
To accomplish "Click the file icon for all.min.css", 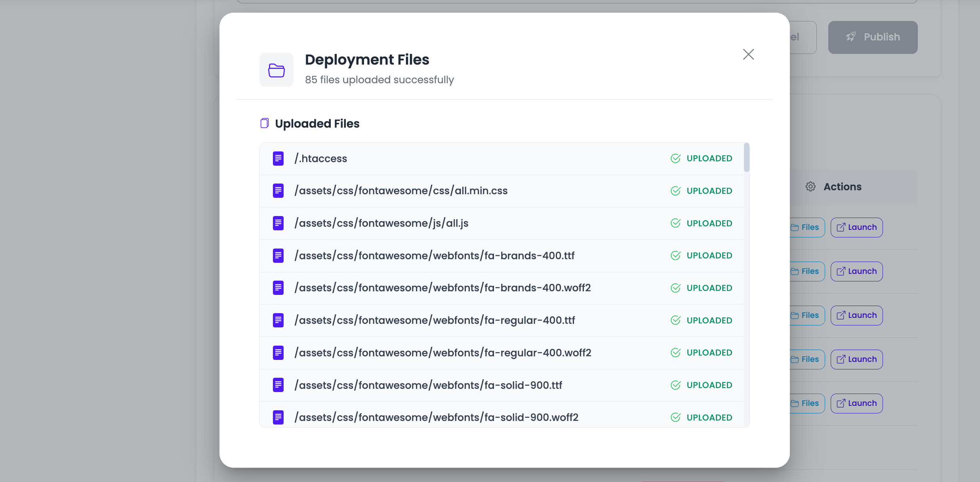I will click(x=278, y=191).
